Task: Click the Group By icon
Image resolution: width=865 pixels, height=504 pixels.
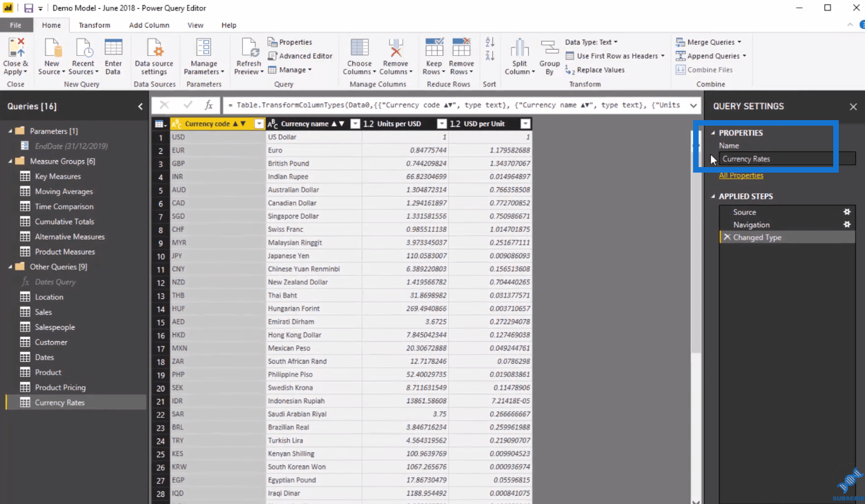Action: pos(550,48)
